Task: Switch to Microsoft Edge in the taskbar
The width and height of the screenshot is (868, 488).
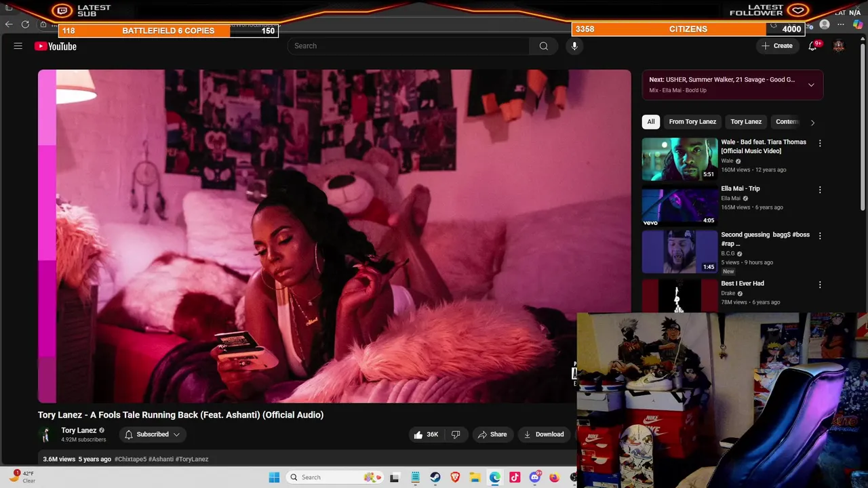Action: tap(495, 477)
